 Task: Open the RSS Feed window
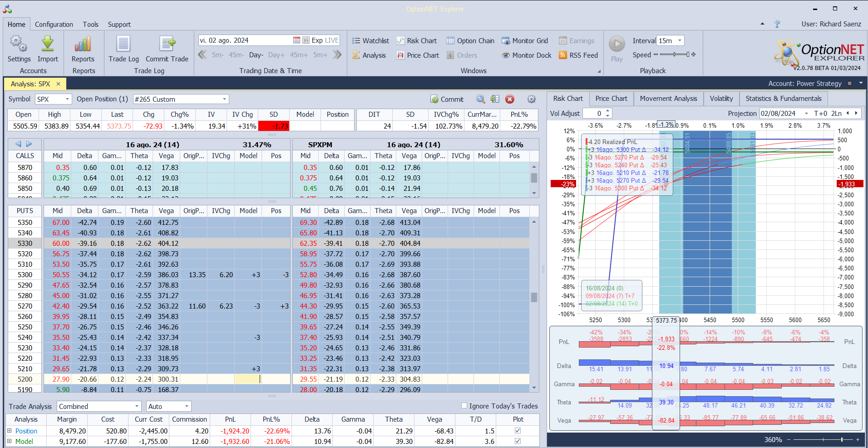578,55
